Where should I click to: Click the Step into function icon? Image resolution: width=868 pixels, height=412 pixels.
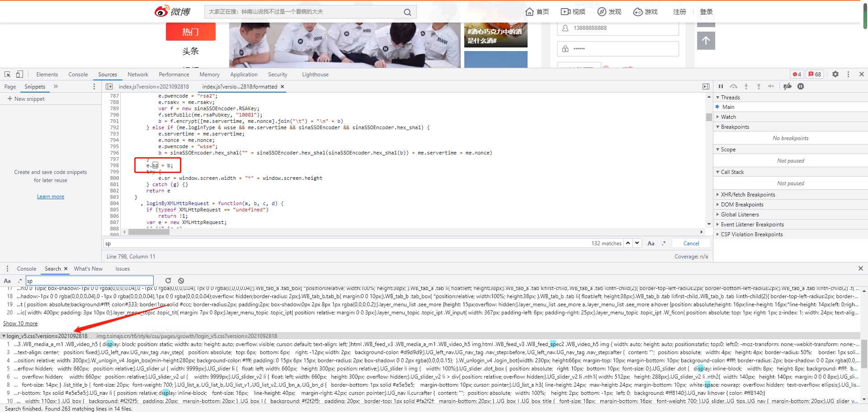pos(746,86)
